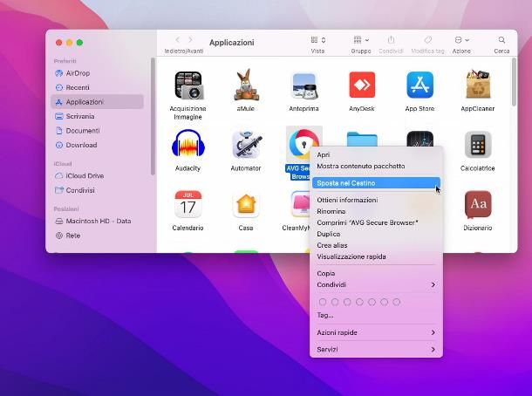Viewport: 532px width, 396px height.
Task: Expand the Condividi submenu in context menu
Action: [x=376, y=284]
